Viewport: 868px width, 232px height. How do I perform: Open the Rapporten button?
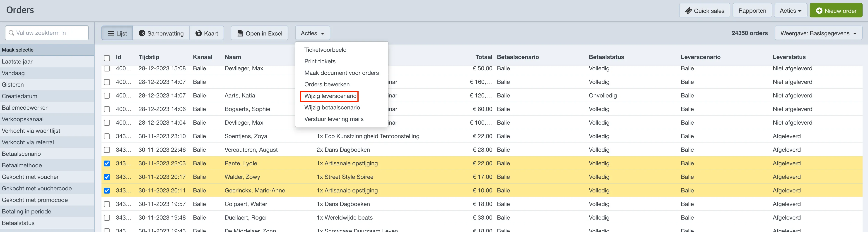click(x=752, y=10)
